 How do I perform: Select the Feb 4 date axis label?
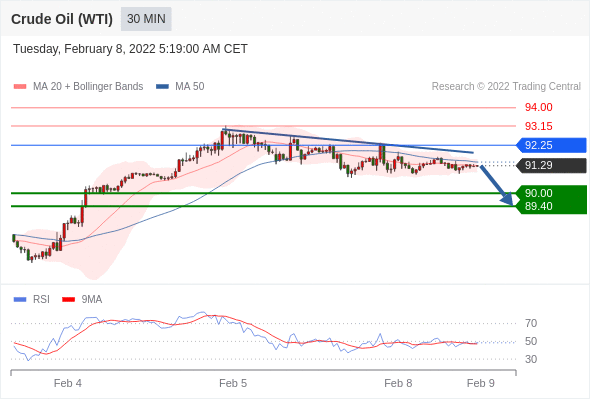[x=68, y=383]
